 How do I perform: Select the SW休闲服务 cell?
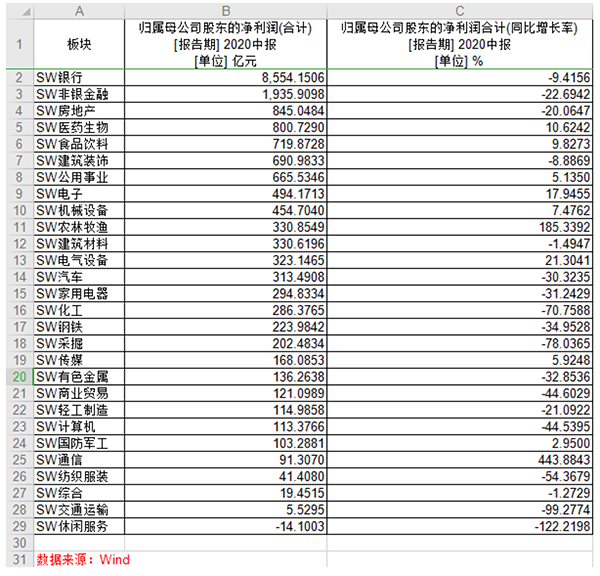click(x=80, y=526)
